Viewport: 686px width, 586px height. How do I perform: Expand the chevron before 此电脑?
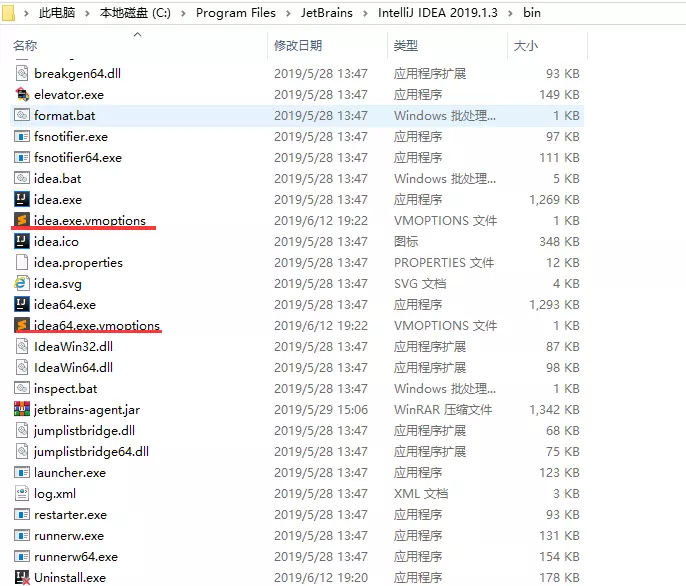click(x=26, y=13)
